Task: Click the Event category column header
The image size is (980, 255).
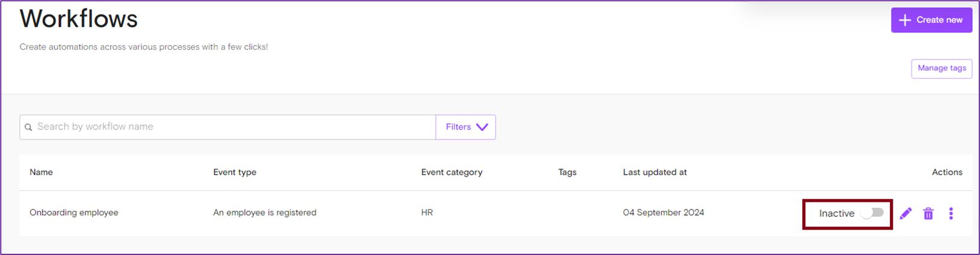Action: click(451, 173)
